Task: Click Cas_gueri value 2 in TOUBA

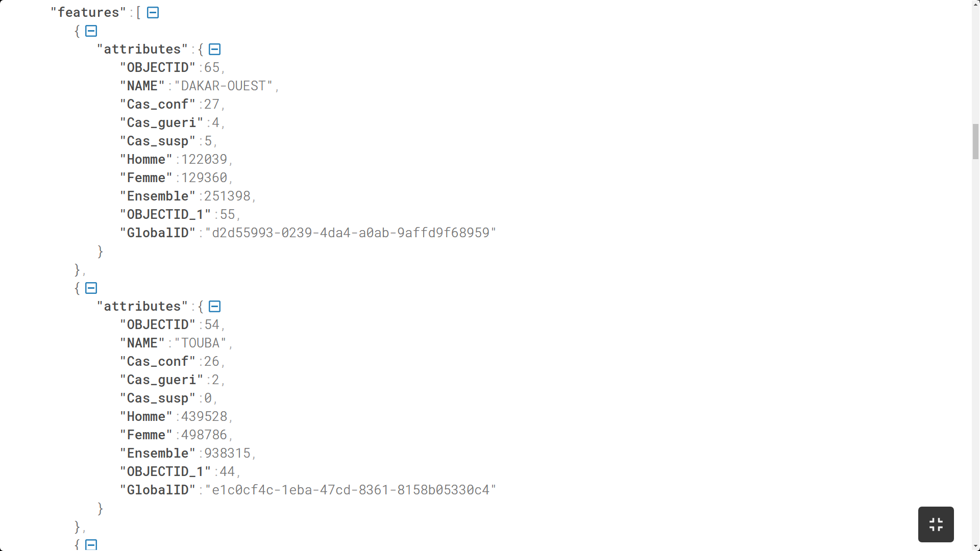Action: [214, 380]
